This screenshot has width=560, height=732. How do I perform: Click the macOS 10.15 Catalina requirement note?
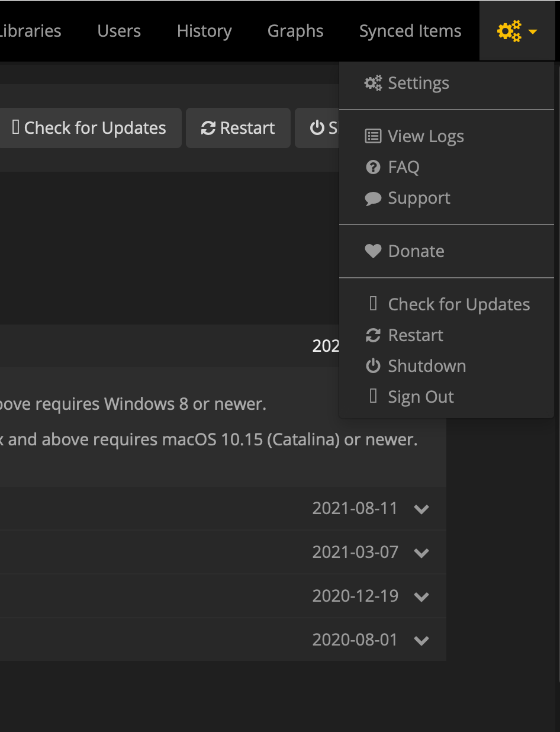[x=209, y=440]
